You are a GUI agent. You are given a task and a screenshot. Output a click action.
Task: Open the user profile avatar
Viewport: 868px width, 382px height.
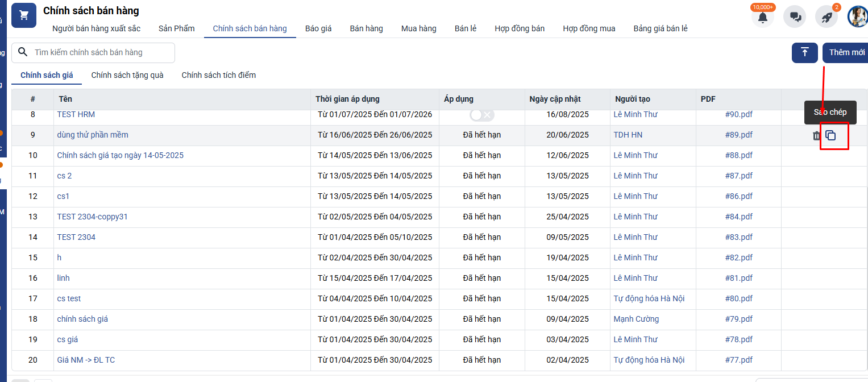[x=857, y=17]
